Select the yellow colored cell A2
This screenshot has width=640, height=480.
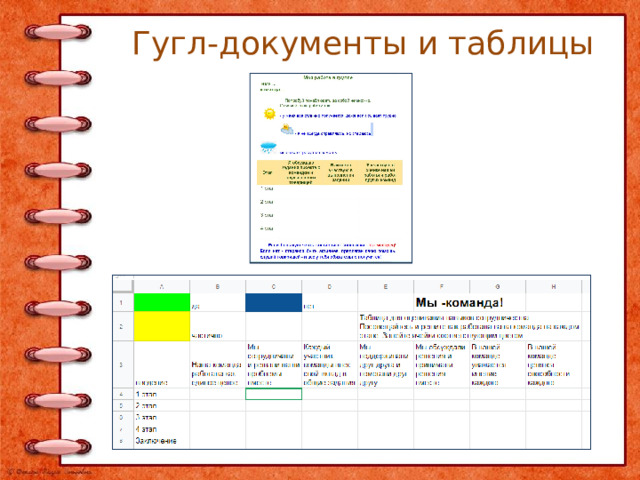pos(162,326)
